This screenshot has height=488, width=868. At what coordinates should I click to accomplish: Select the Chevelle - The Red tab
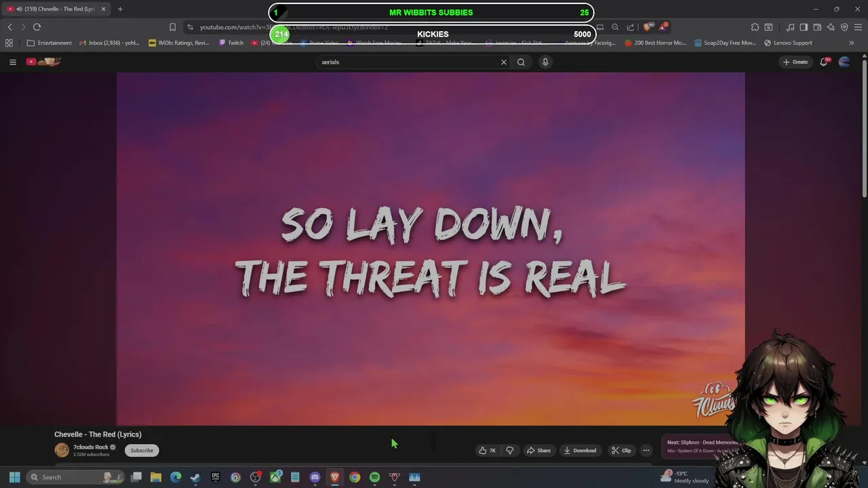coord(56,9)
